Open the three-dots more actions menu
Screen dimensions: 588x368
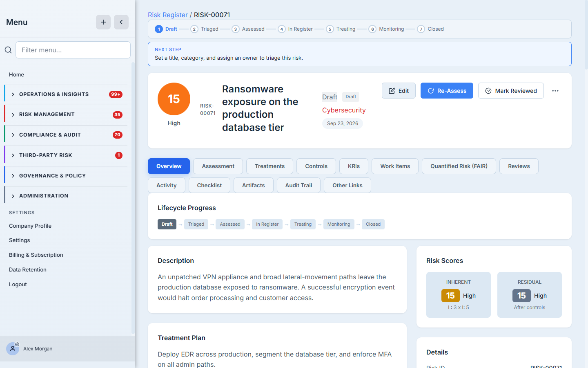point(555,91)
